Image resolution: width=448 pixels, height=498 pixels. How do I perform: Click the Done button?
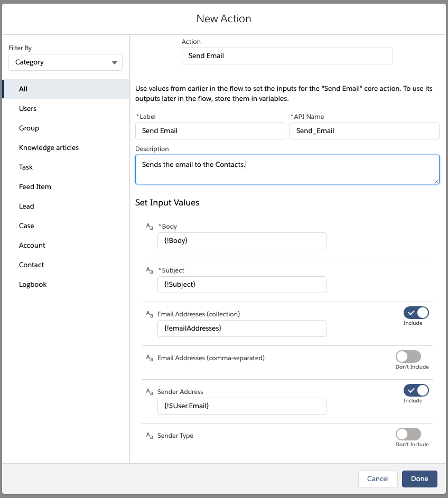[419, 479]
